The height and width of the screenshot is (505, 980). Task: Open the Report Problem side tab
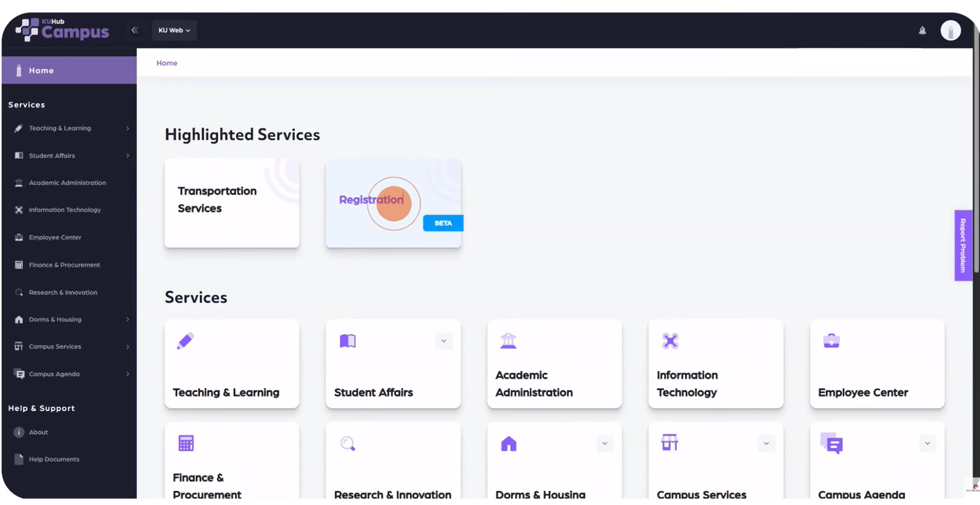pyautogui.click(x=963, y=245)
